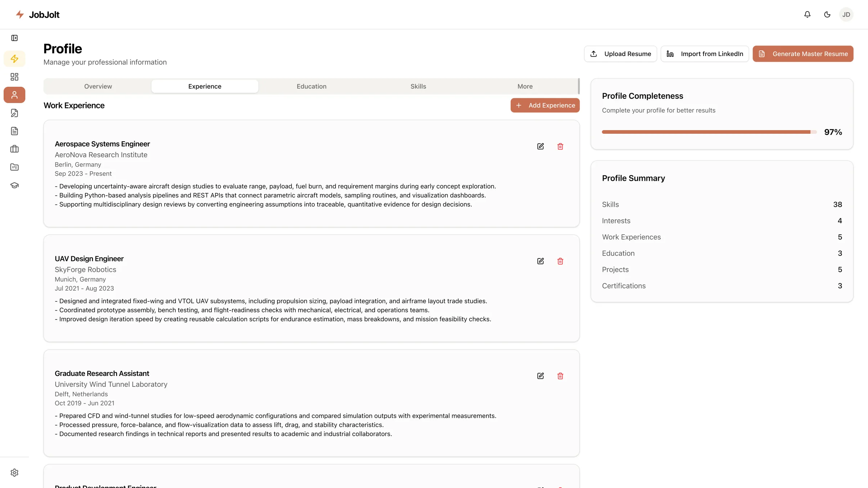Open the dashboard grid sidebar icon
Viewport: 868px width, 488px height.
[14, 77]
